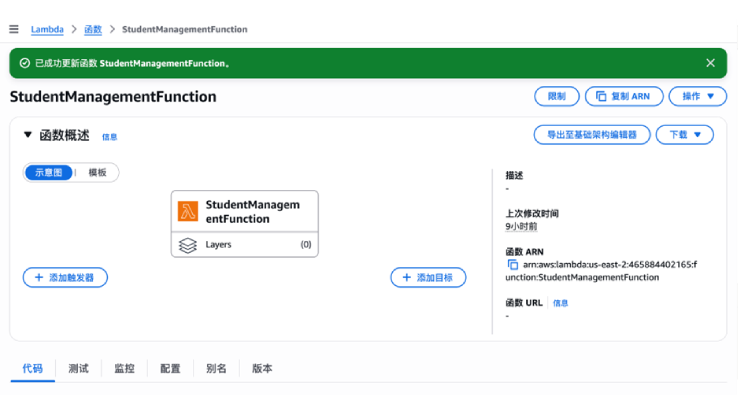The image size is (739, 415).
Task: Click the Lambda function orange icon
Action: pos(187,211)
